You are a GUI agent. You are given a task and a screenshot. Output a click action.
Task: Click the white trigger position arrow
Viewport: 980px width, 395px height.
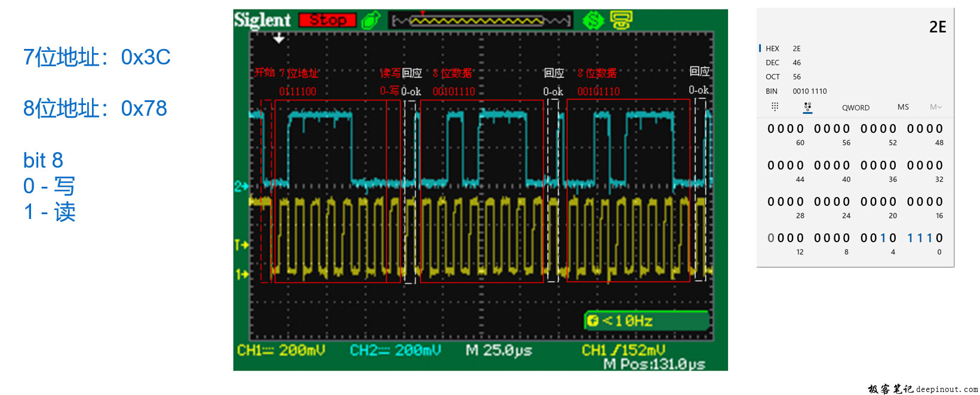pyautogui.click(x=279, y=39)
